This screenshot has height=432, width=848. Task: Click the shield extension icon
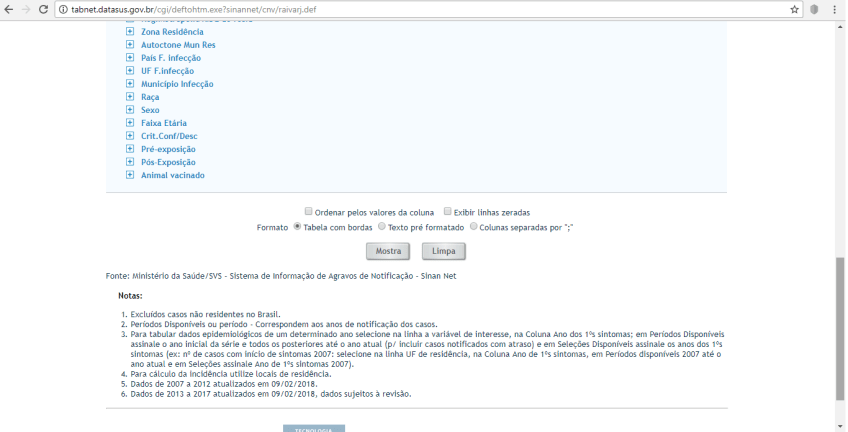tap(814, 9)
